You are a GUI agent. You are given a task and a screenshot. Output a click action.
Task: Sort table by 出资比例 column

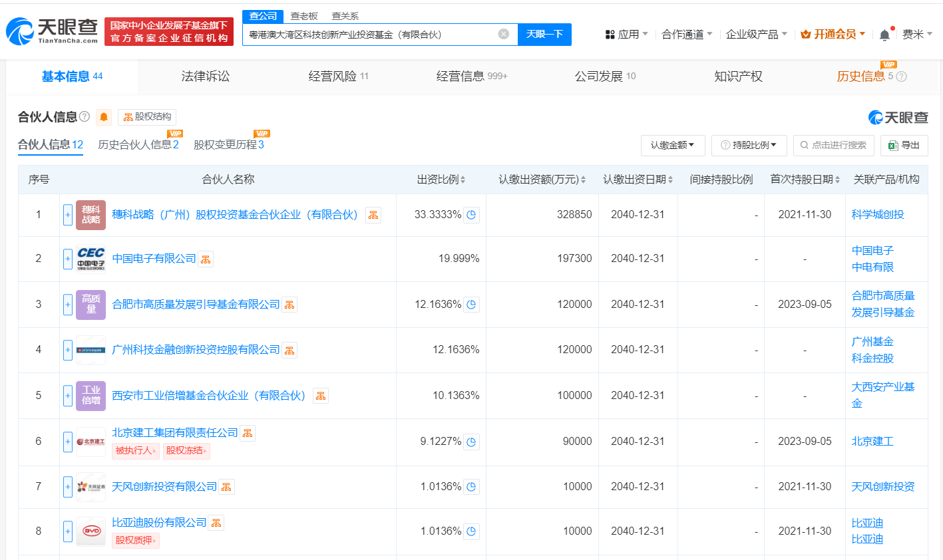441,180
